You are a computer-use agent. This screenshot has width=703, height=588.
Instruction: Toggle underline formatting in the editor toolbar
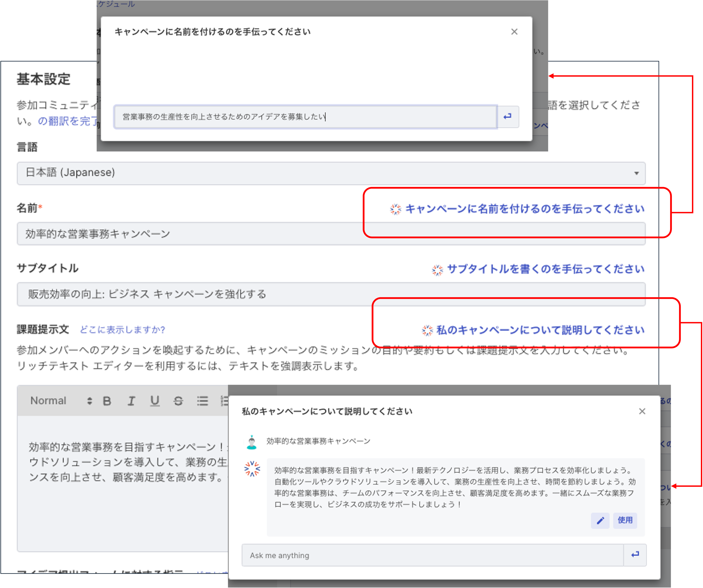[x=155, y=401]
